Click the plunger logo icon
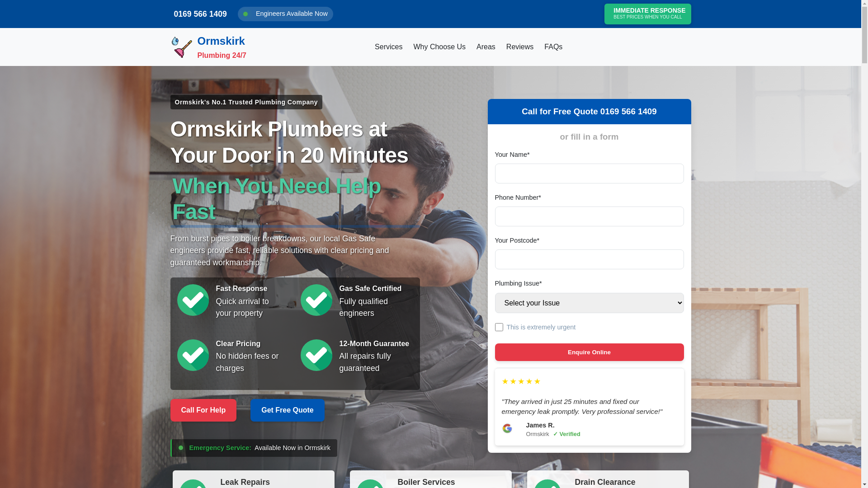This screenshot has height=488, width=868. click(181, 47)
